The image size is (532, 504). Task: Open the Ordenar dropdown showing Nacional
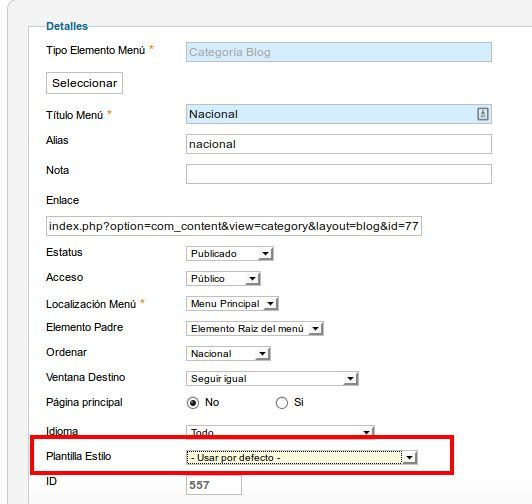(x=228, y=354)
